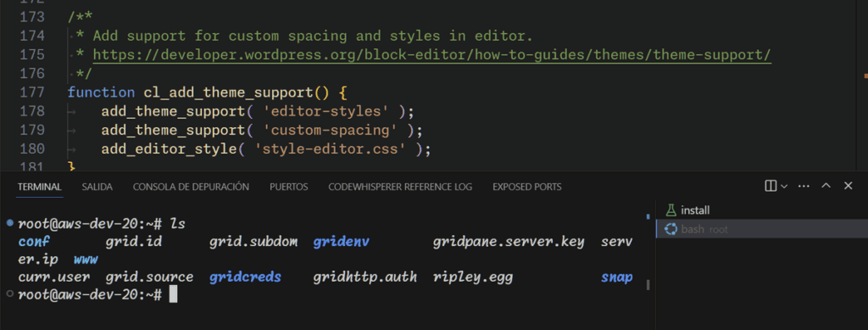This screenshot has width=868, height=330.
Task: Click the conf directory name
Action: coord(34,242)
